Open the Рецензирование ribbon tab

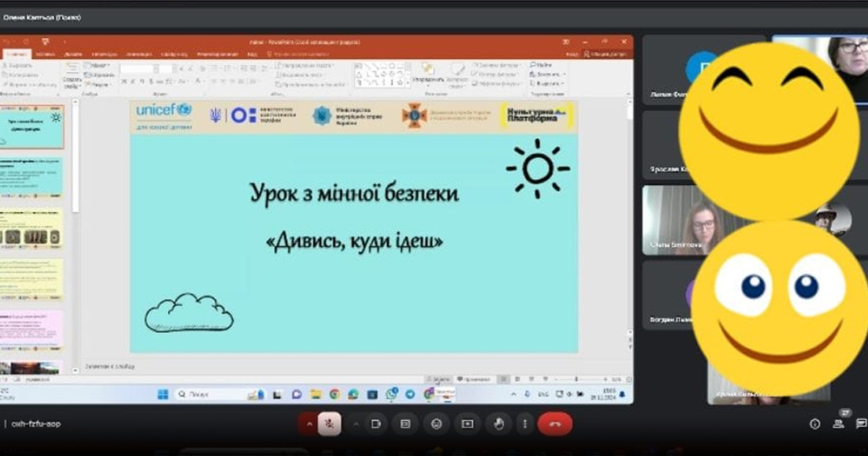(x=218, y=54)
